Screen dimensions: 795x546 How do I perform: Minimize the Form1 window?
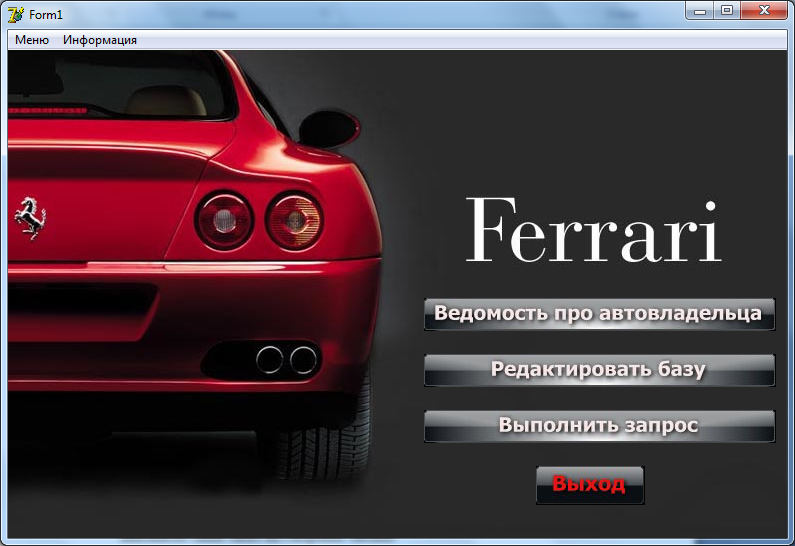(700, 11)
